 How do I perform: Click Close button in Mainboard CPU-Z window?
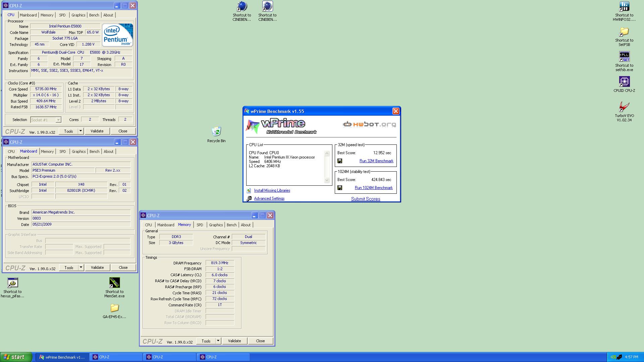coord(123,267)
